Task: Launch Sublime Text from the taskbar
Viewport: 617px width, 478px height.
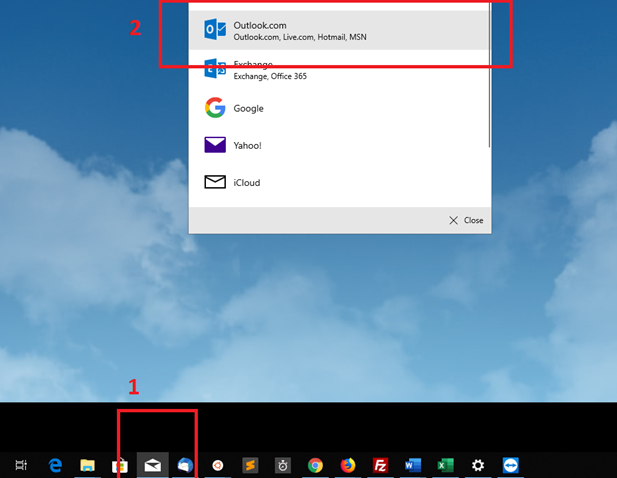Action: (250, 465)
